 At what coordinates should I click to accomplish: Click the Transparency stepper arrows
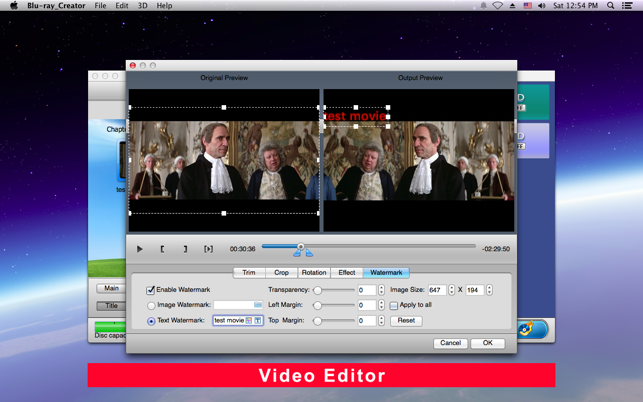381,290
